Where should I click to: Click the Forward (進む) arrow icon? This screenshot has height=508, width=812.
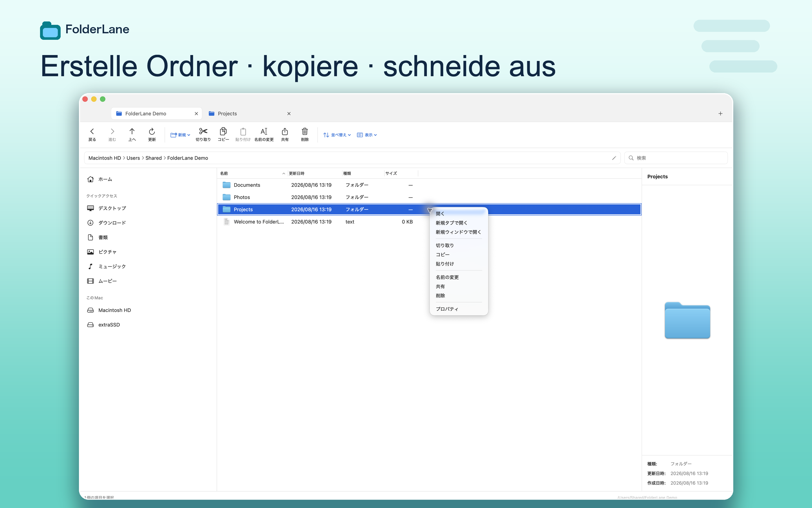[x=112, y=131]
